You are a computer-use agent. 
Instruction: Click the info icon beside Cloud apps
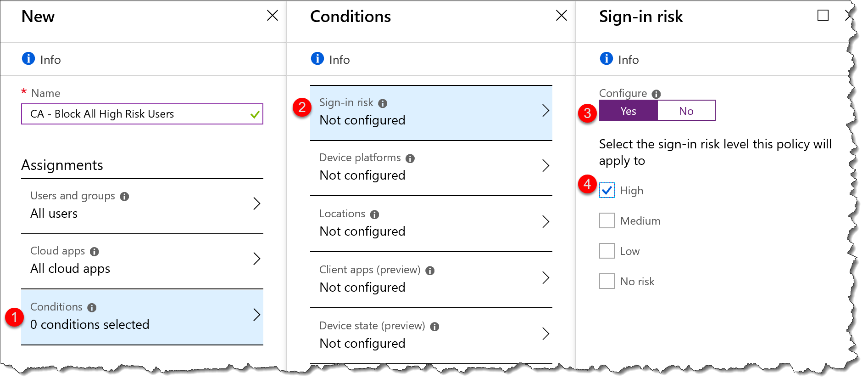pyautogui.click(x=95, y=251)
